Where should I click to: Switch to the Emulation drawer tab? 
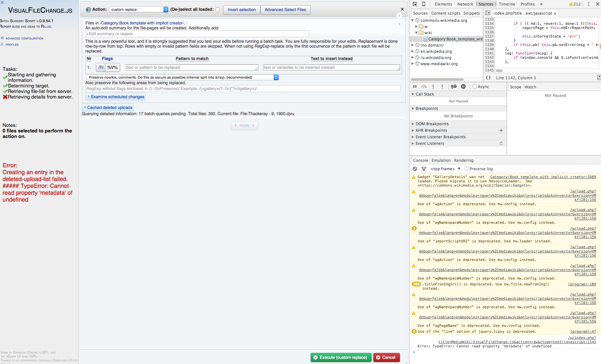click(441, 160)
